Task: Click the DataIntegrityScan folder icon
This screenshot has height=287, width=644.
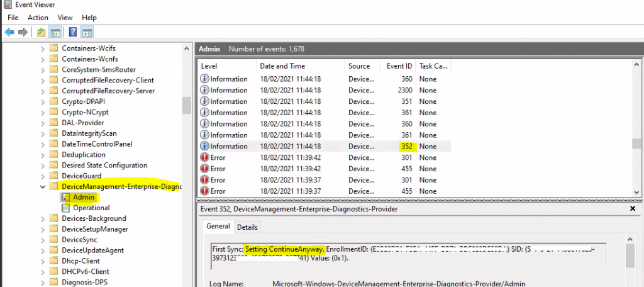Action: tap(54, 133)
